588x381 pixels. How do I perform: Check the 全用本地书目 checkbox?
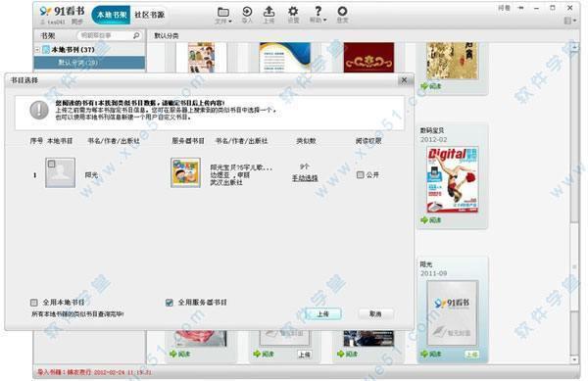pyautogui.click(x=34, y=303)
